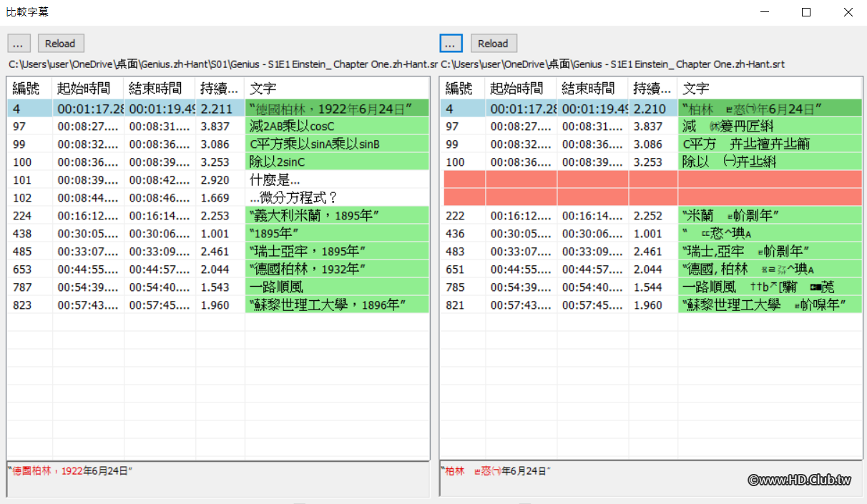Click left table 起始時間 column header
This screenshot has height=504, width=867.
(88, 89)
